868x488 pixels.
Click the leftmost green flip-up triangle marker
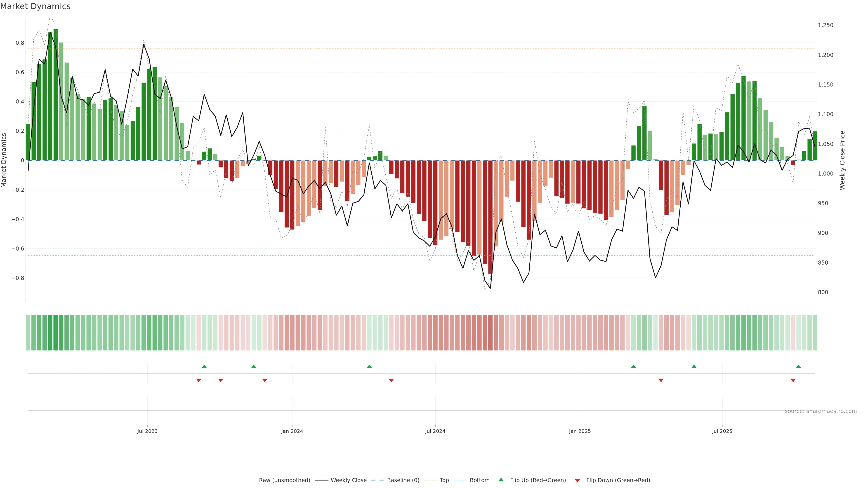click(x=204, y=366)
